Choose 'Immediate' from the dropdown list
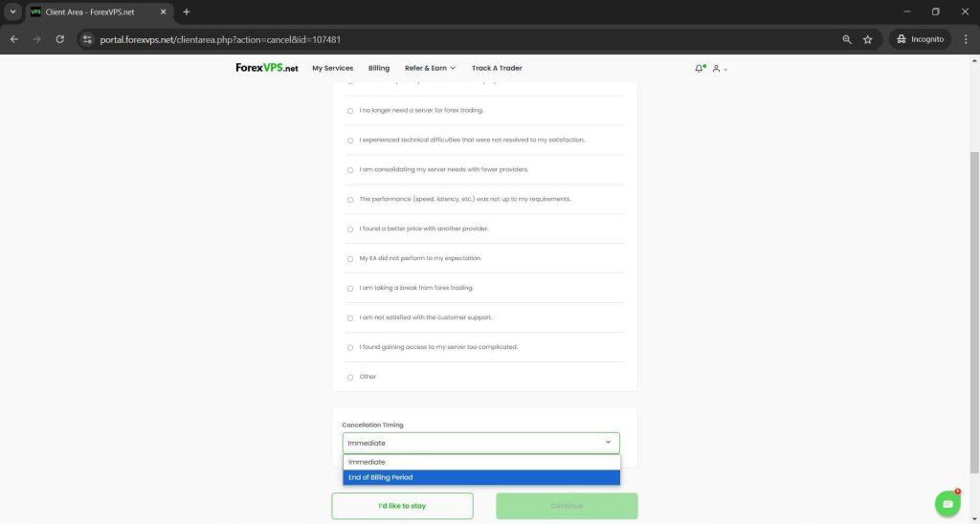The image size is (980, 524). [481, 462]
